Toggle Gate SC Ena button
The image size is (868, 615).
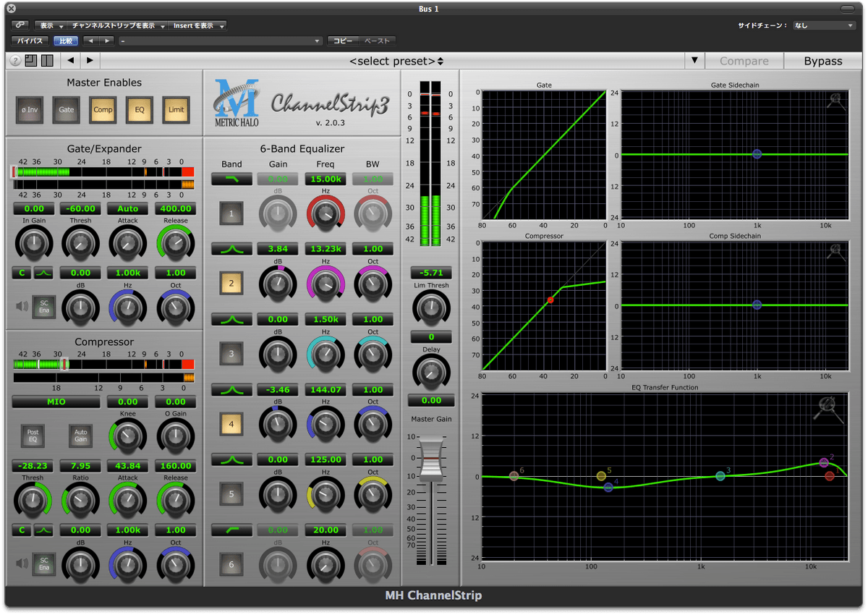tap(44, 307)
